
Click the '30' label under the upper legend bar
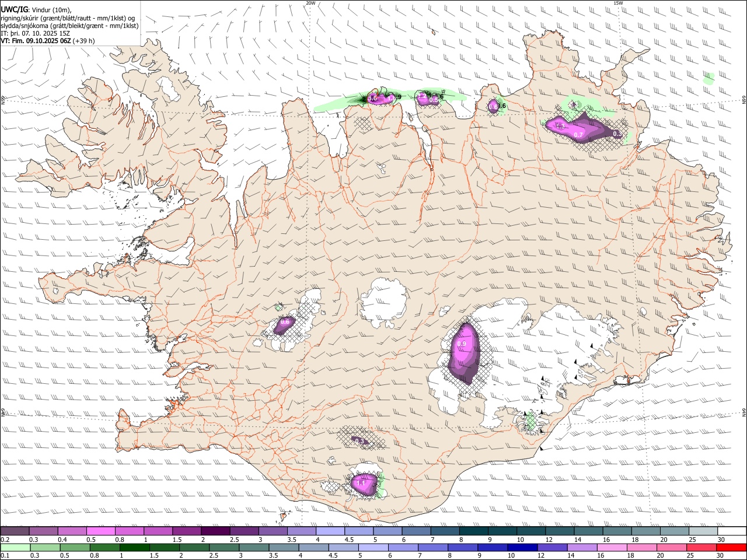click(x=721, y=540)
